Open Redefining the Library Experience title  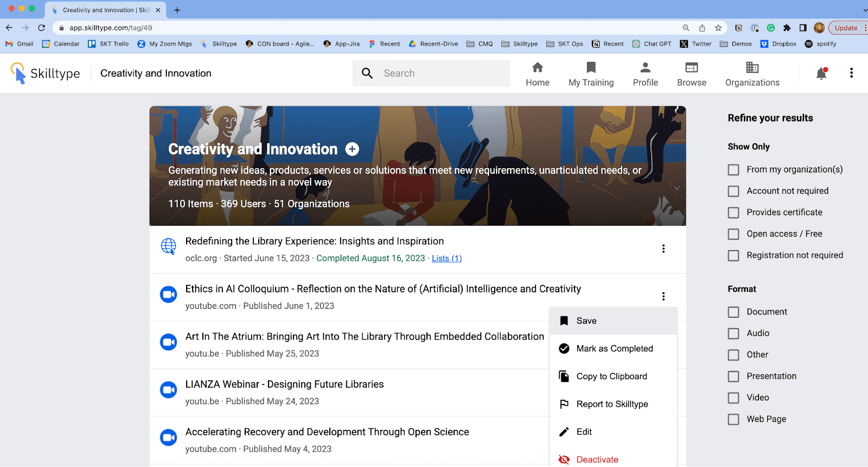click(315, 241)
